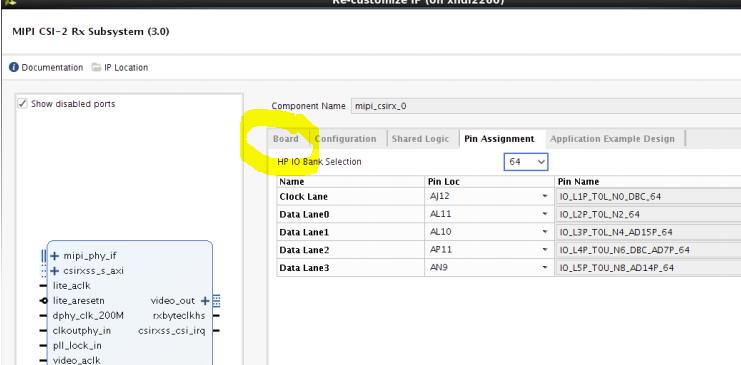Click pin name IO_L4P_T0U_N6_DBC_AD7P_64

pyautogui.click(x=624, y=250)
